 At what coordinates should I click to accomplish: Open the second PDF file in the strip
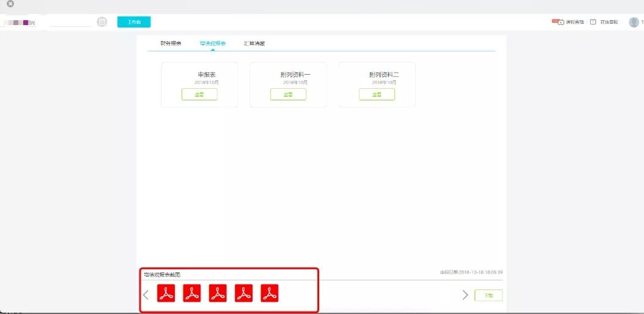tap(192, 293)
